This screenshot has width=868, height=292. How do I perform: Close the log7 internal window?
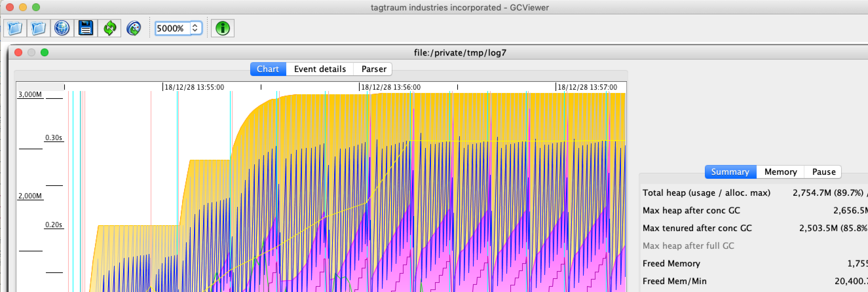pos(19,52)
